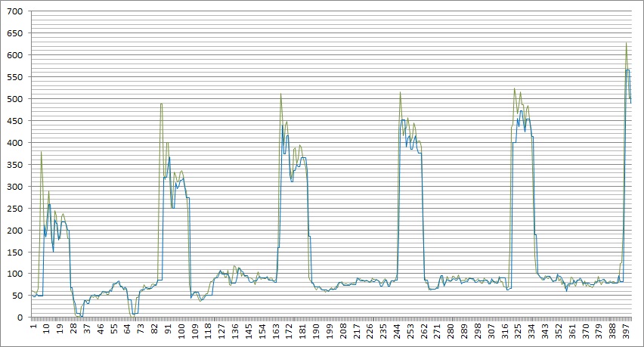Pick x-axis label 181
The image size is (644, 347).
tap(303, 331)
